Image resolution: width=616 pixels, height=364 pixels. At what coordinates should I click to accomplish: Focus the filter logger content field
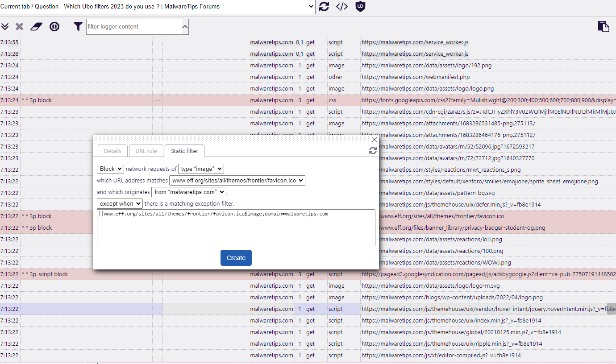coord(134,27)
